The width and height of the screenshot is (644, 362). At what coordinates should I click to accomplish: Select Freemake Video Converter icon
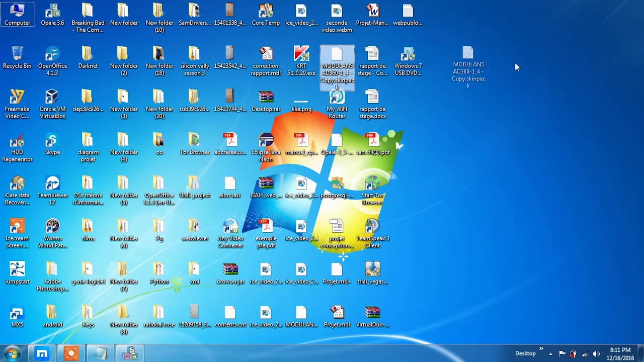(x=17, y=105)
